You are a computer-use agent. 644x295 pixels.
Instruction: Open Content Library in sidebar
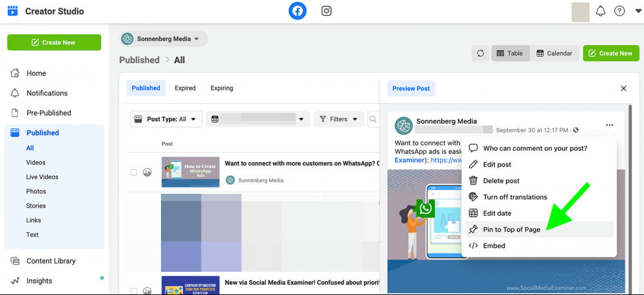tap(51, 261)
